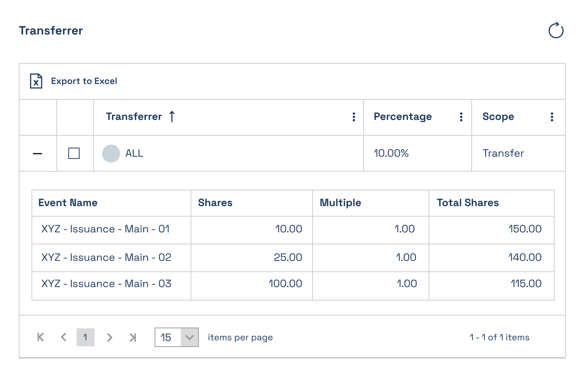This screenshot has width=588, height=380.
Task: Collapse the ALL row details
Action: point(38,154)
